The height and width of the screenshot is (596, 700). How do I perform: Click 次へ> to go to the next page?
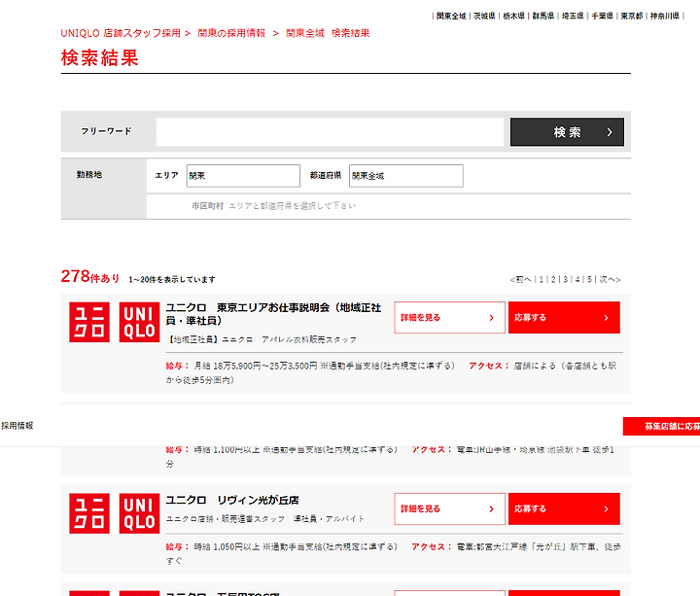click(610, 279)
